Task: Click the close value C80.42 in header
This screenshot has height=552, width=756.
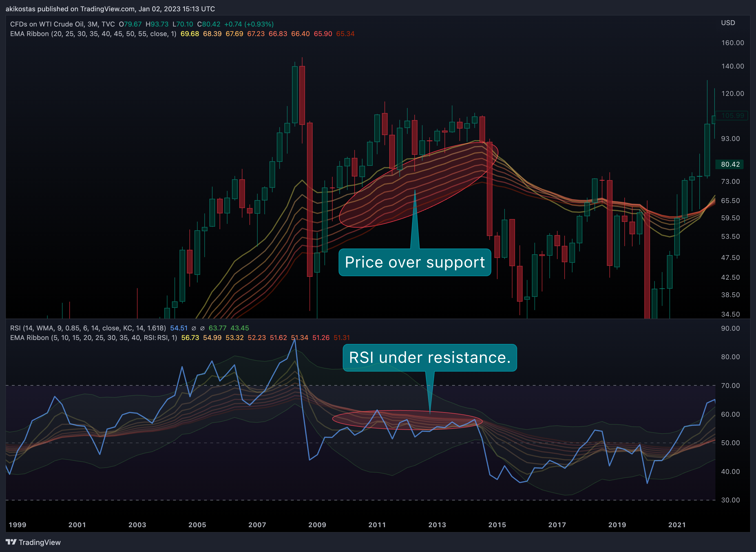Action: pyautogui.click(x=209, y=24)
